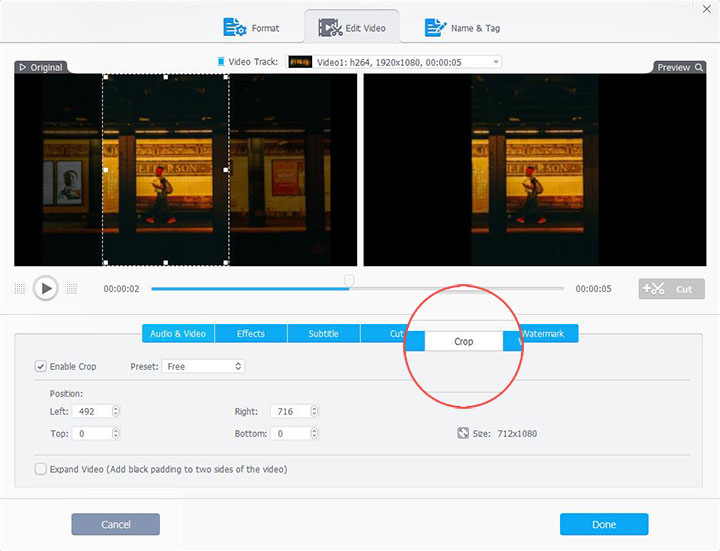Viewport: 720px width, 551px height.
Task: Click the 00:00:02 current time text
Action: coord(121,289)
